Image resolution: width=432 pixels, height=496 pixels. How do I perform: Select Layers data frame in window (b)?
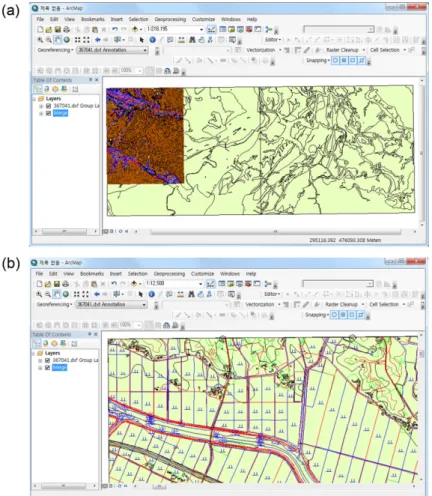coord(52,353)
